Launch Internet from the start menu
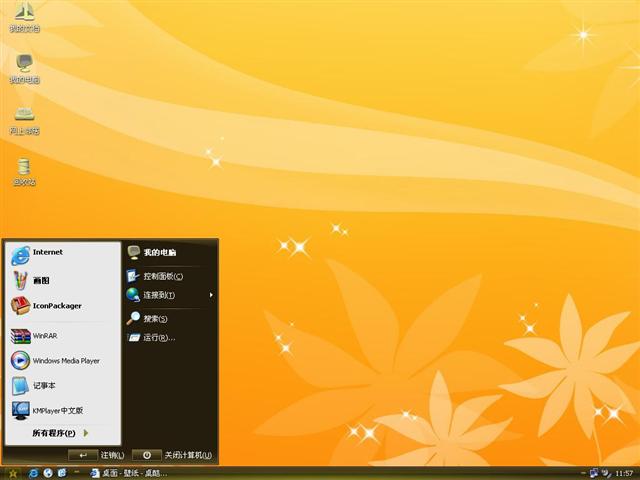 point(63,255)
